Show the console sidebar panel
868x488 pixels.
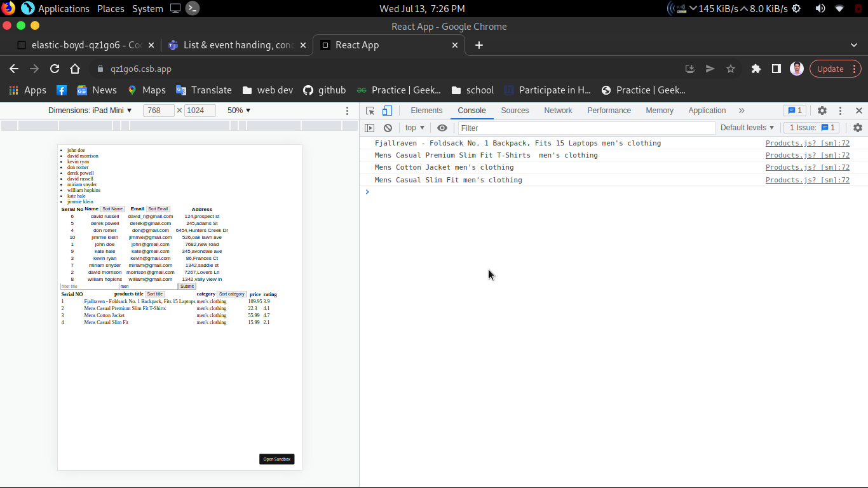[x=370, y=128]
